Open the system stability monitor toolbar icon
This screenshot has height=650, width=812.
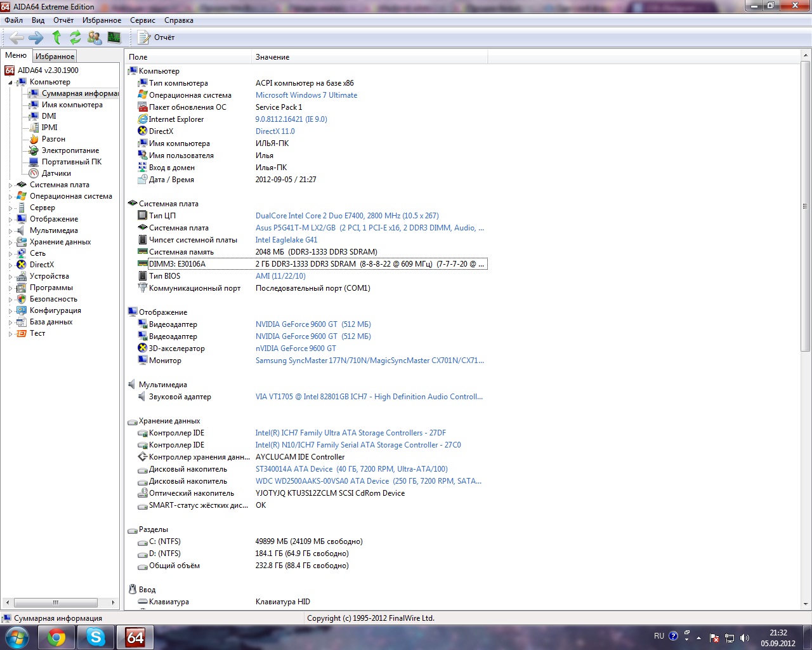[114, 37]
